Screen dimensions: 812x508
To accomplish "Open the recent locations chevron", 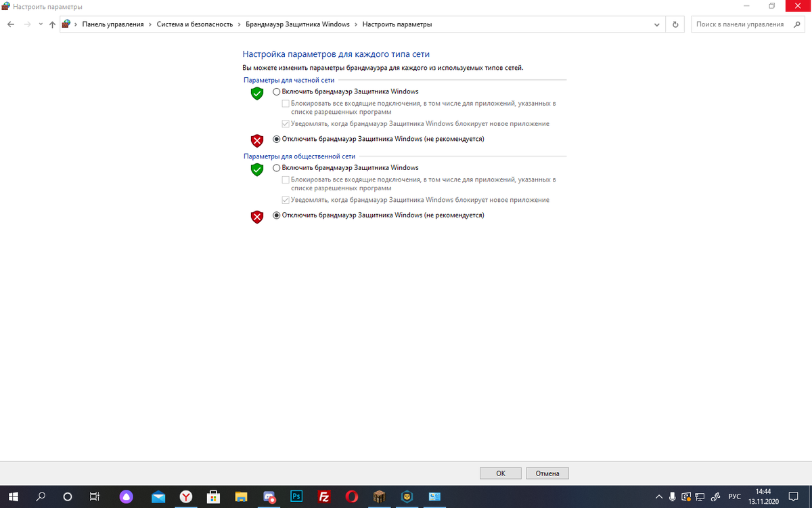I will tap(41, 24).
